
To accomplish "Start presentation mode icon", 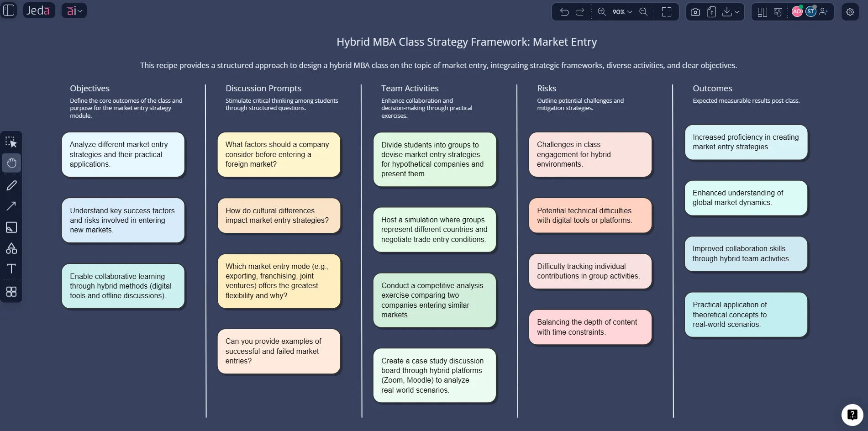I will pos(777,11).
